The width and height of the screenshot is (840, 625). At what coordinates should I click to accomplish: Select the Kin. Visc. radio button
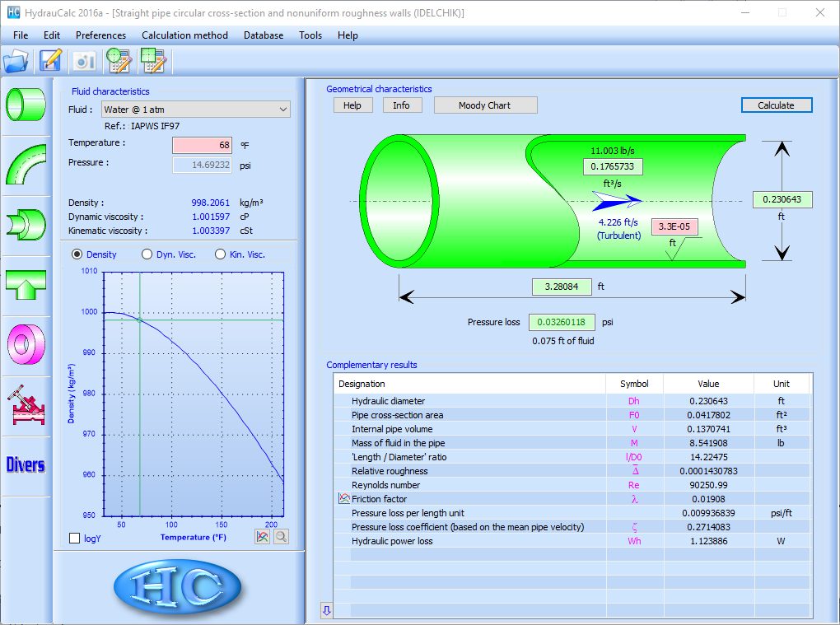(220, 254)
